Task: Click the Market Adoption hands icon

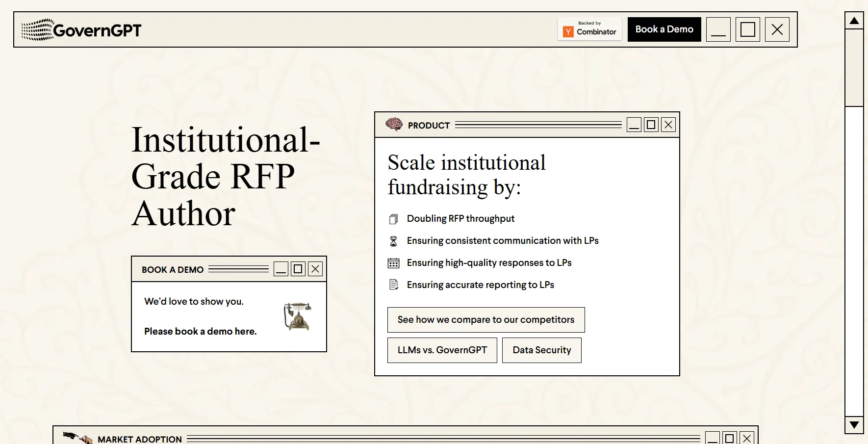Action: [x=77, y=438]
